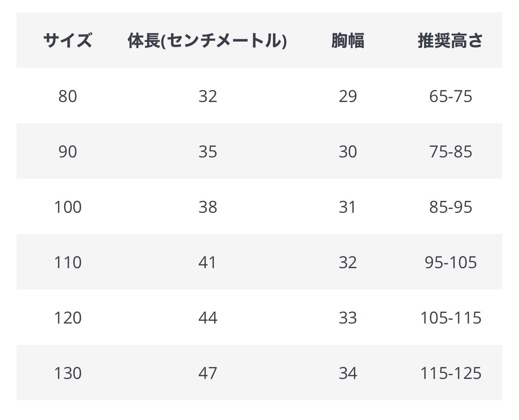Click the 体長 value 38 cell
Screen dimensions: 519x420
pos(208,207)
